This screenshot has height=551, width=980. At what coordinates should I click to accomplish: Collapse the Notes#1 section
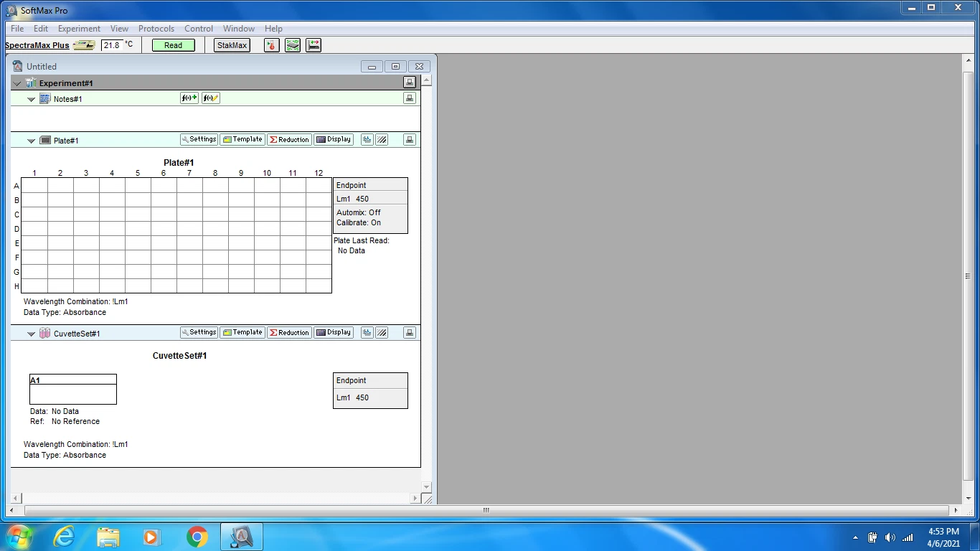31,99
